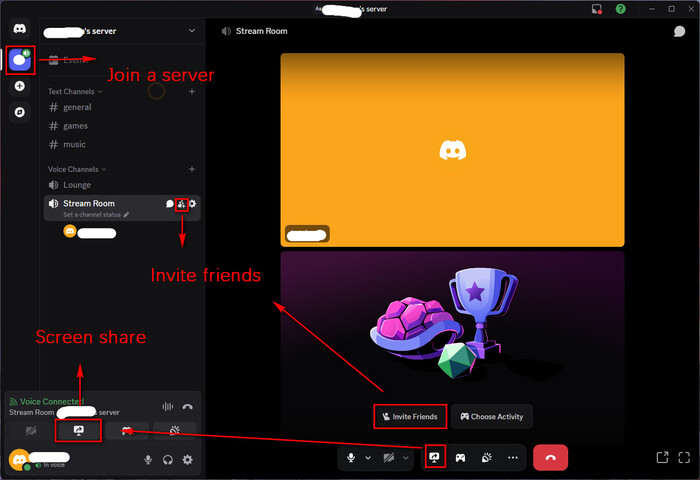The image size is (700, 480).
Task: Select the server avatar in the sidebar
Action: click(x=20, y=60)
